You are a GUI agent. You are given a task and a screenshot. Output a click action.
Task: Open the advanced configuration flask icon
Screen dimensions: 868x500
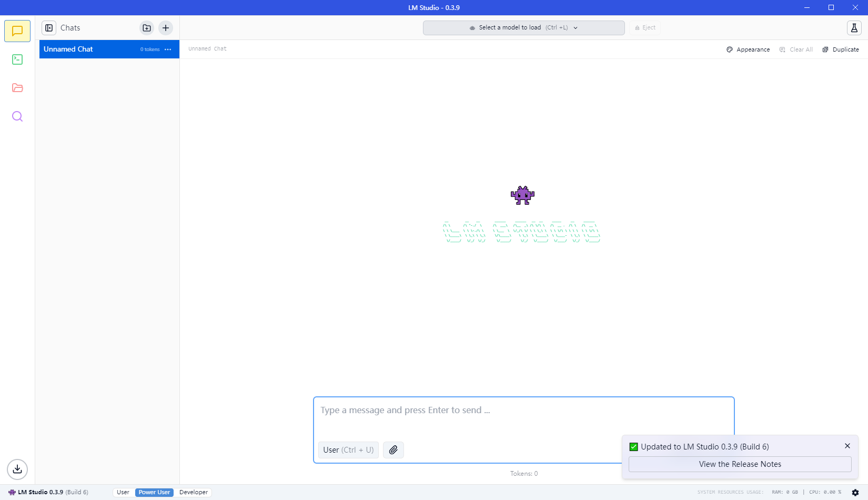click(x=854, y=28)
